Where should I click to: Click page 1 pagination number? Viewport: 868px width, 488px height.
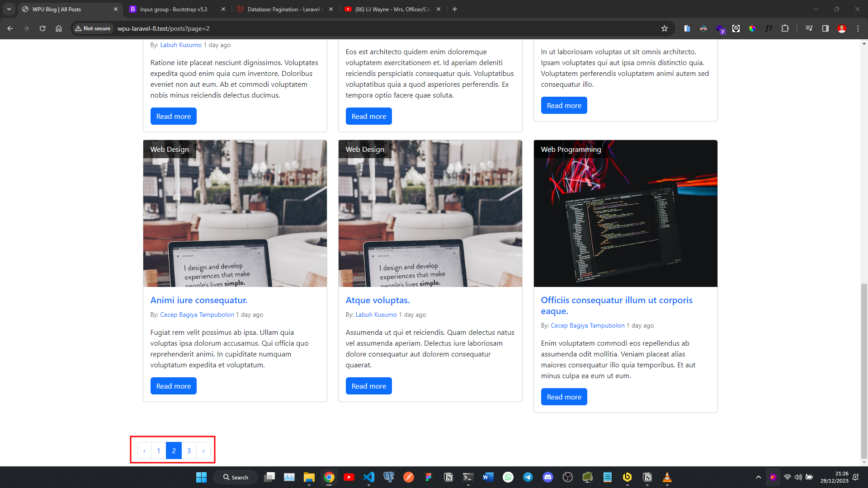[159, 450]
